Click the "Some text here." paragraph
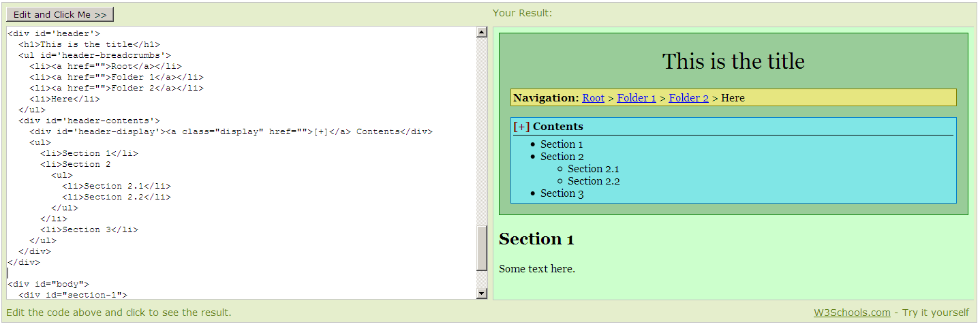 pos(537,269)
